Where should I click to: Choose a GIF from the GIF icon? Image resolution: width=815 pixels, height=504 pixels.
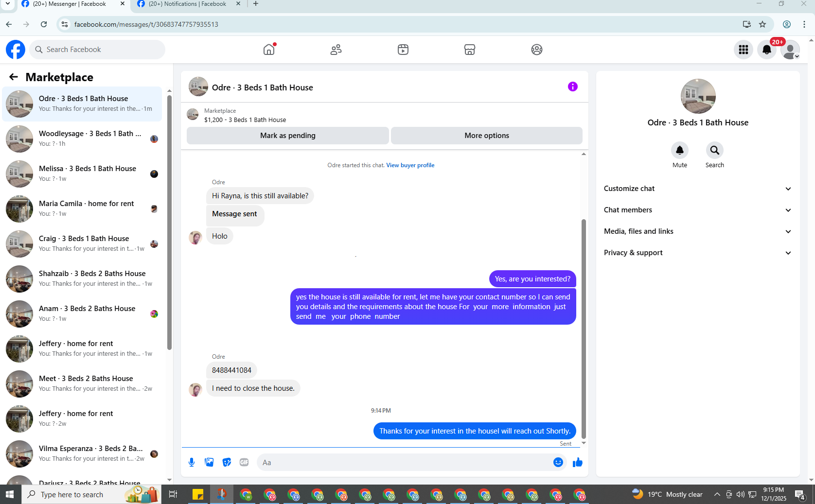(x=244, y=462)
